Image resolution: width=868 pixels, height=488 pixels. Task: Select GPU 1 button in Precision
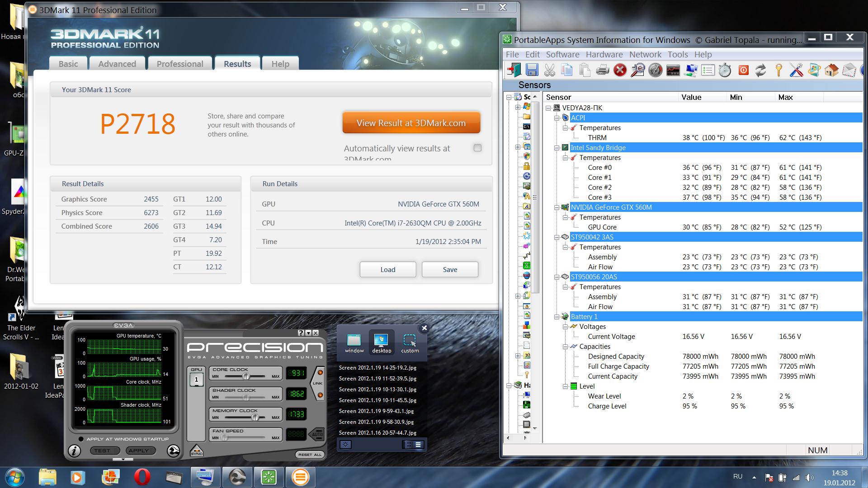click(x=196, y=379)
